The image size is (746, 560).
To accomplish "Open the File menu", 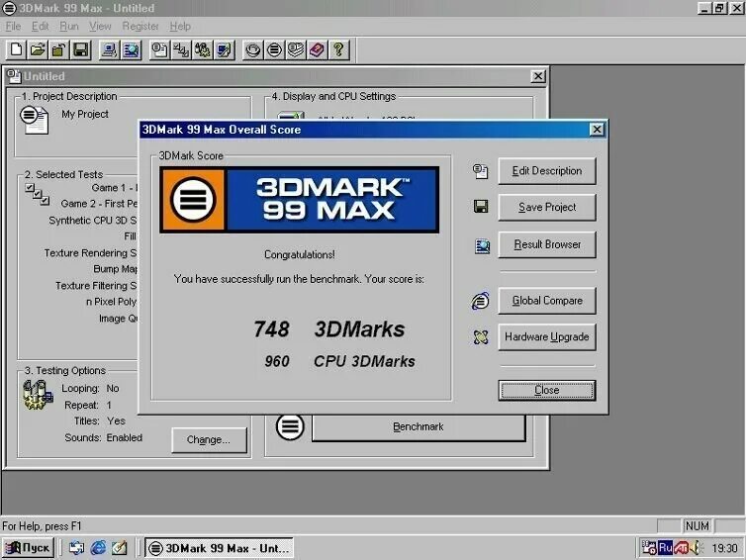I will click(x=13, y=26).
